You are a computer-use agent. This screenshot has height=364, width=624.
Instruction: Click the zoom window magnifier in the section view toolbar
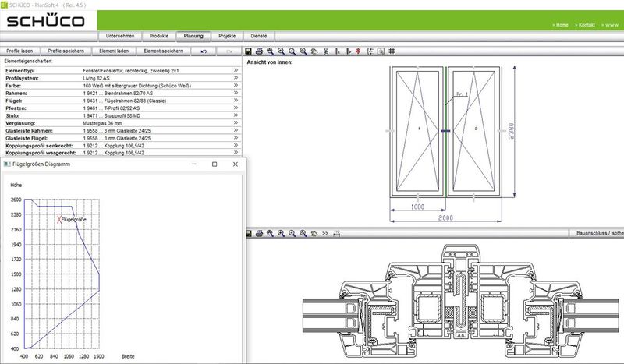[x=303, y=233]
